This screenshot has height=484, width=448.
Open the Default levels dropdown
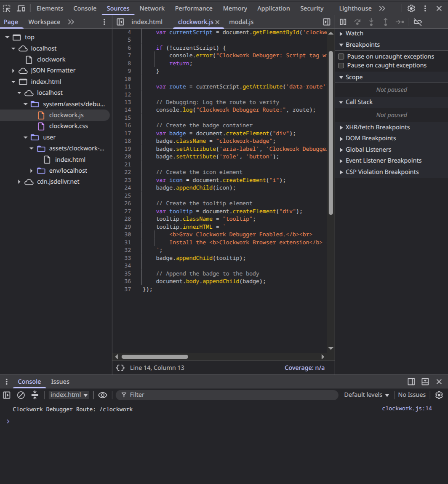pyautogui.click(x=366, y=395)
